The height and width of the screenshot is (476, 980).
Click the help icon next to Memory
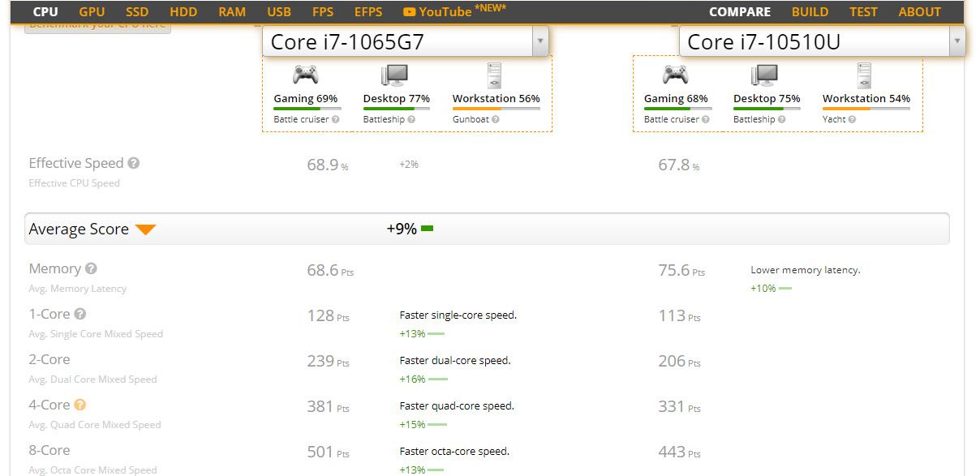(x=91, y=268)
